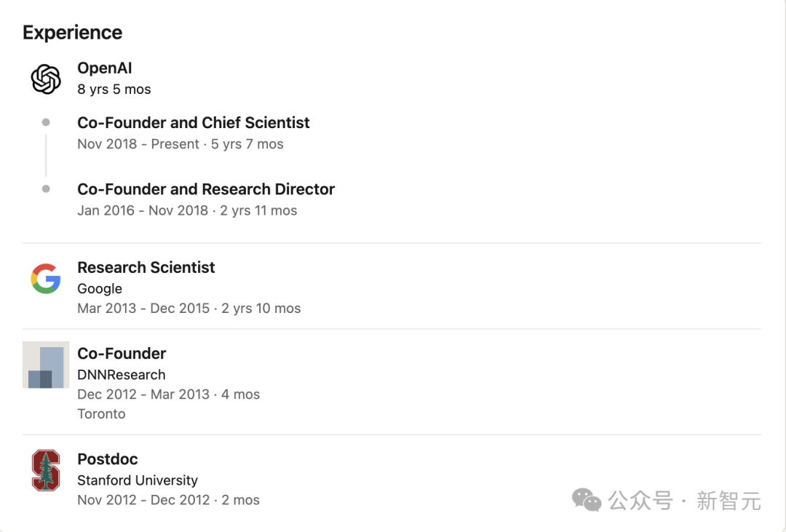Image resolution: width=786 pixels, height=532 pixels.
Task: Click the Research Director timeline bullet
Action: [46, 189]
